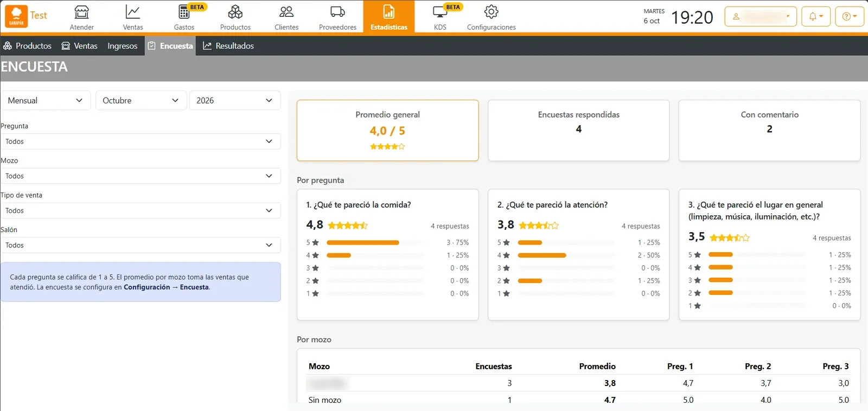This screenshot has height=411, width=868.
Task: Open the Proveedores truck icon
Action: point(337,12)
